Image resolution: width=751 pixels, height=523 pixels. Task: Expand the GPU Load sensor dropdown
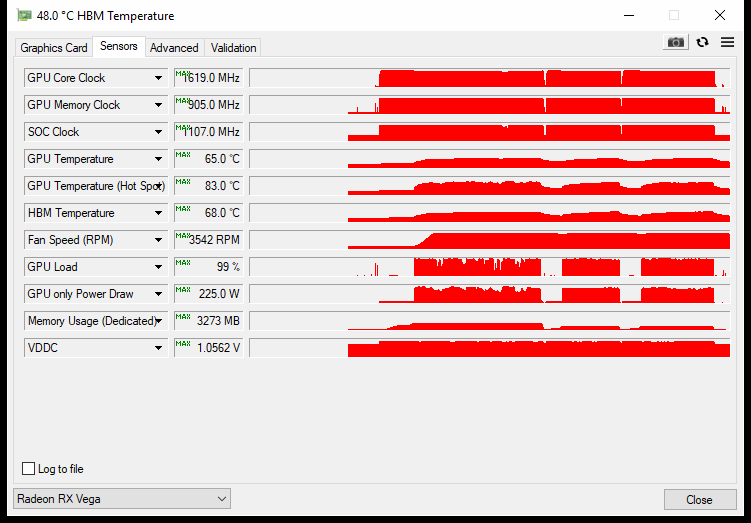[x=96, y=267]
